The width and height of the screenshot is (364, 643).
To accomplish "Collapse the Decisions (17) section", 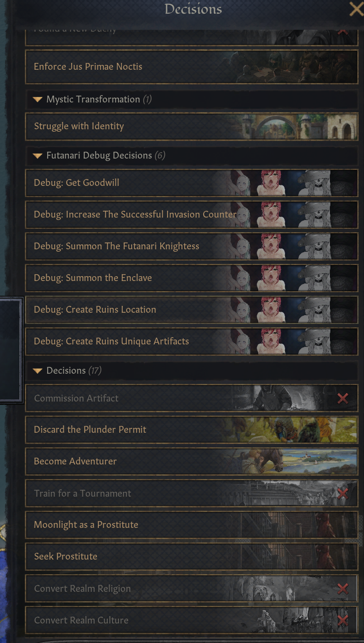I will click(x=38, y=371).
